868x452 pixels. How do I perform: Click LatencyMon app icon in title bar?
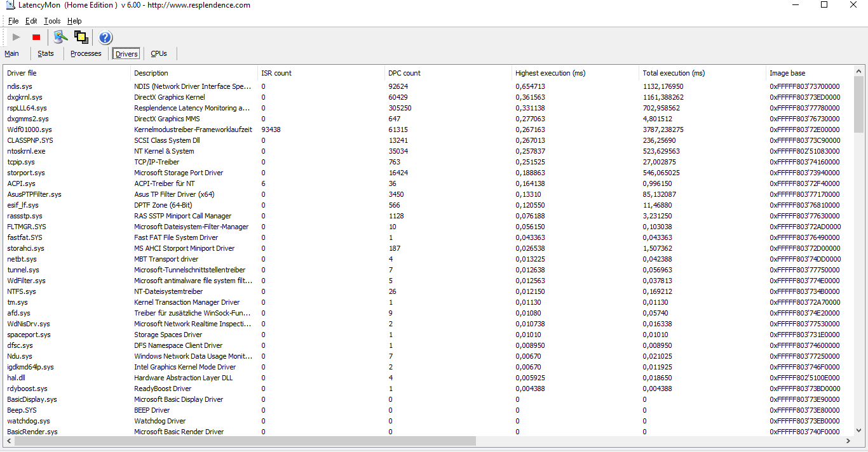click(10, 5)
